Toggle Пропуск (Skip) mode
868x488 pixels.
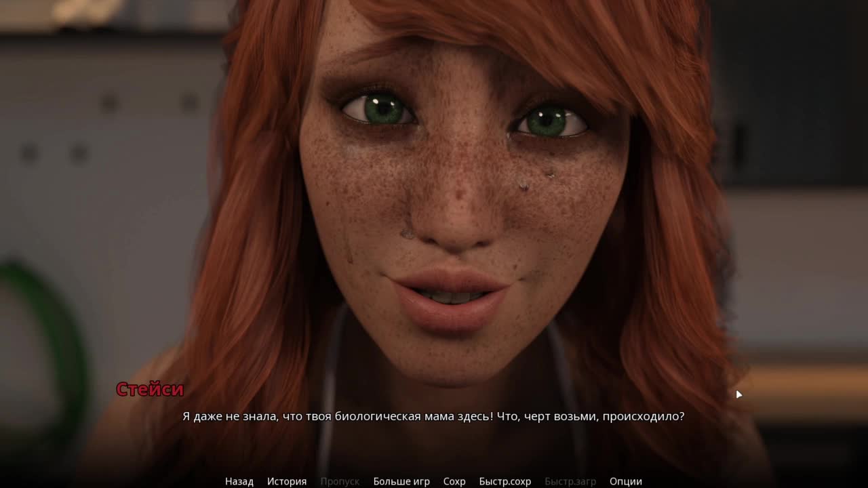pos(340,481)
